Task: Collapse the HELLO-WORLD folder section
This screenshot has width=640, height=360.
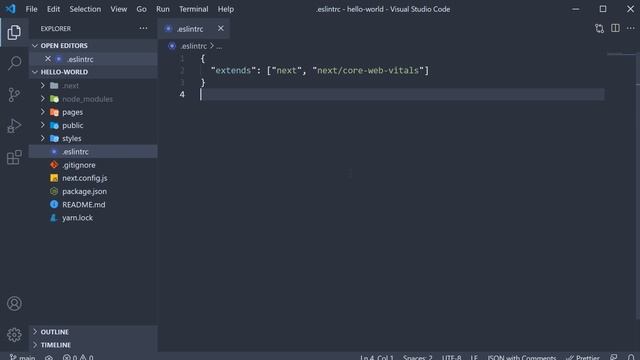Action: [x=35, y=72]
